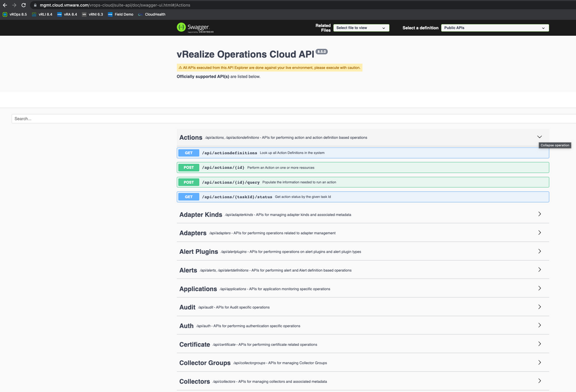Open the Field Demo bookmark
The image size is (576, 392).
[x=120, y=14]
